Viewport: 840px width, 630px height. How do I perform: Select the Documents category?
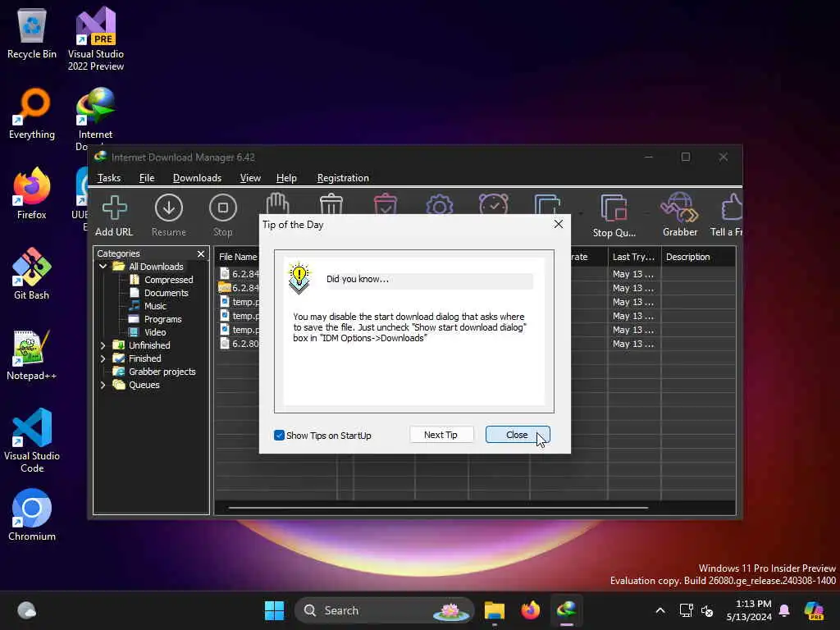(x=166, y=293)
